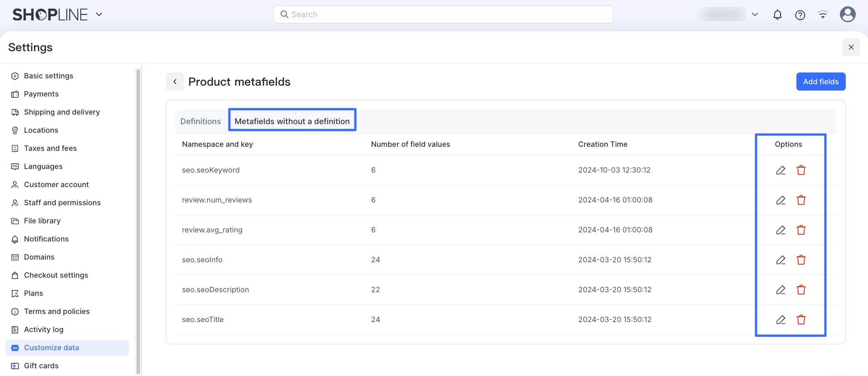Open Shipping and delivery settings
This screenshot has width=868, height=376.
[x=62, y=112]
